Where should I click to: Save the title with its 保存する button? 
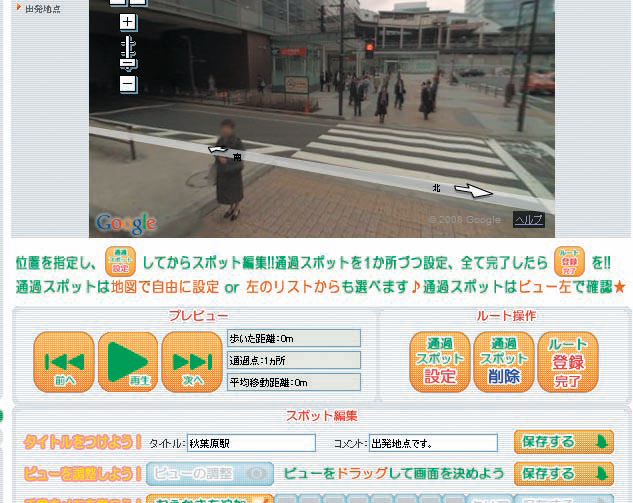564,442
